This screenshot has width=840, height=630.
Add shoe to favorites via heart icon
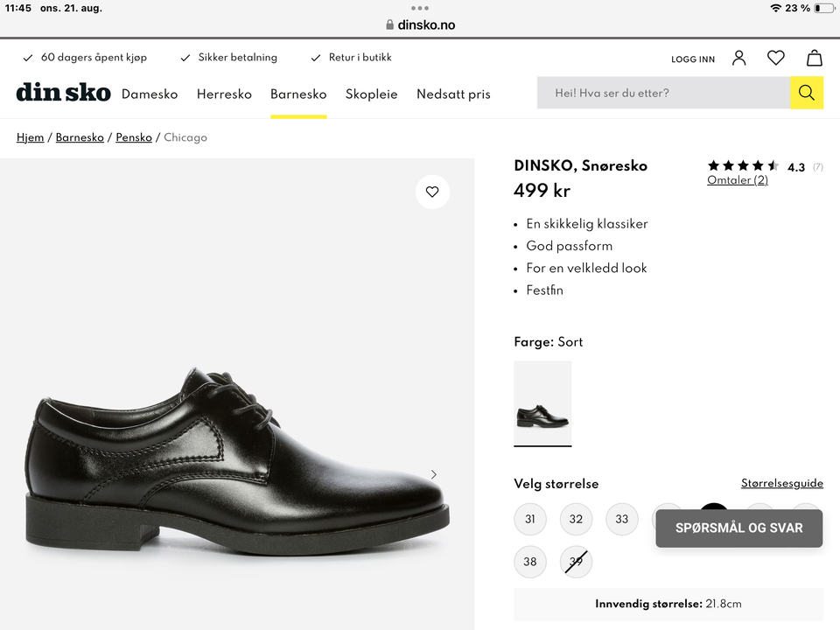point(432,192)
